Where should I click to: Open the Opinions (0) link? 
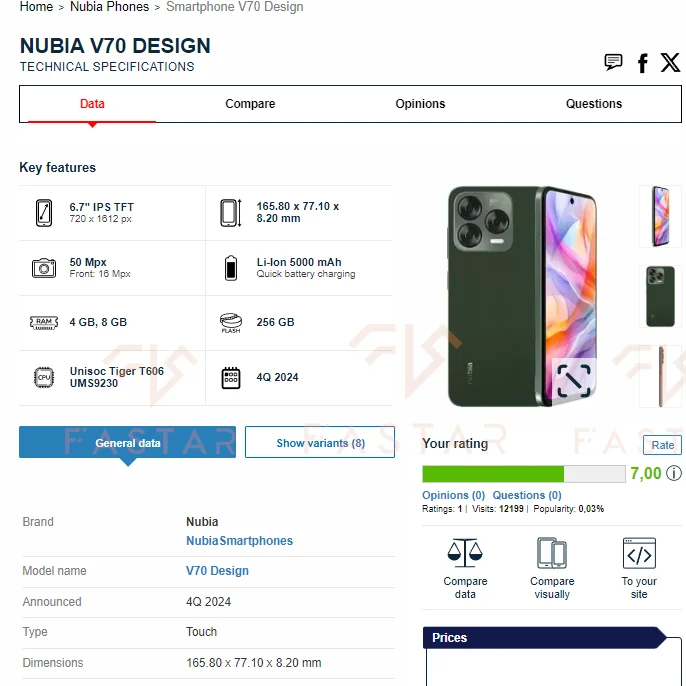tap(453, 495)
